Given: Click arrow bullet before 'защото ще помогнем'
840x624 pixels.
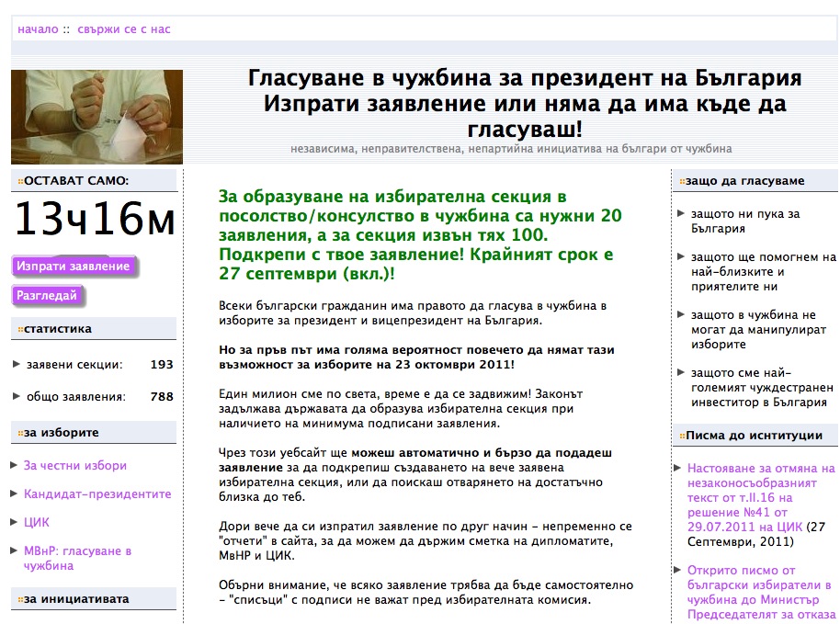Looking at the screenshot, I should [680, 257].
